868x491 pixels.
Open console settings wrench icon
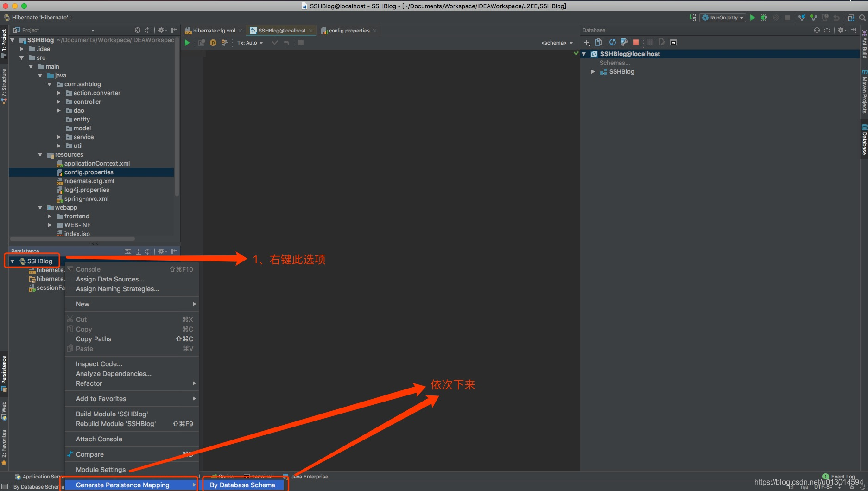(x=225, y=43)
